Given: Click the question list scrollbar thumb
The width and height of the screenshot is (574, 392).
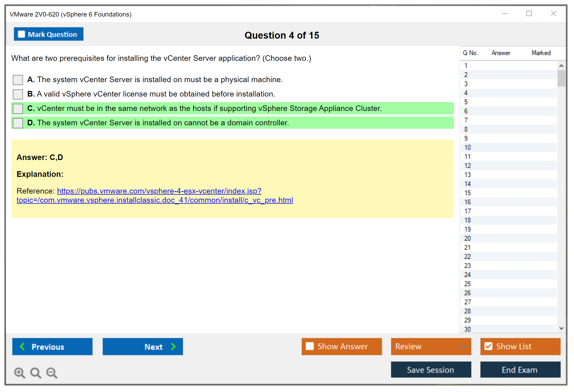Looking at the screenshot, I should (x=561, y=78).
